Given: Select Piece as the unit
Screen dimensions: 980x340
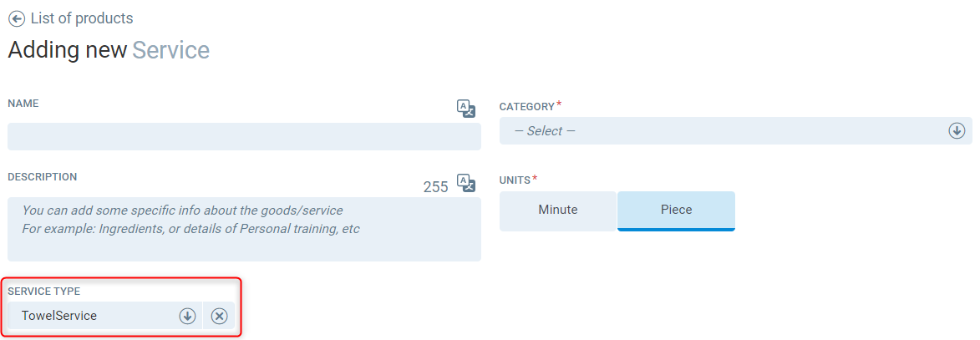Looking at the screenshot, I should (x=676, y=211).
